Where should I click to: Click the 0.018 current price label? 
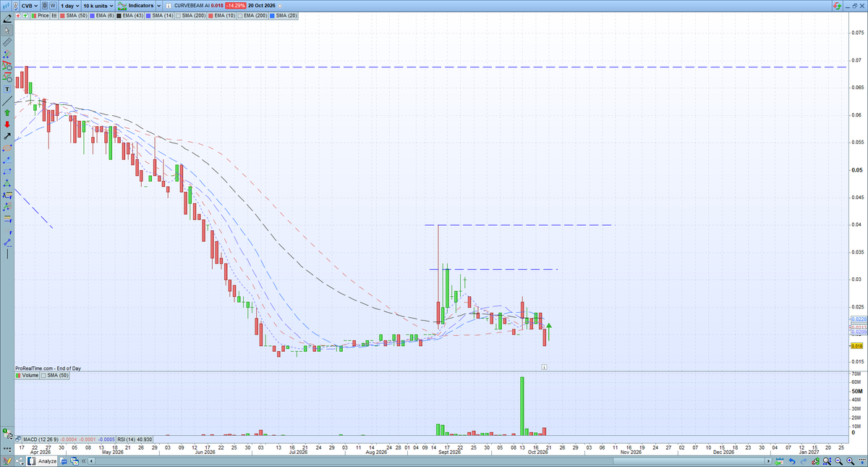click(858, 346)
